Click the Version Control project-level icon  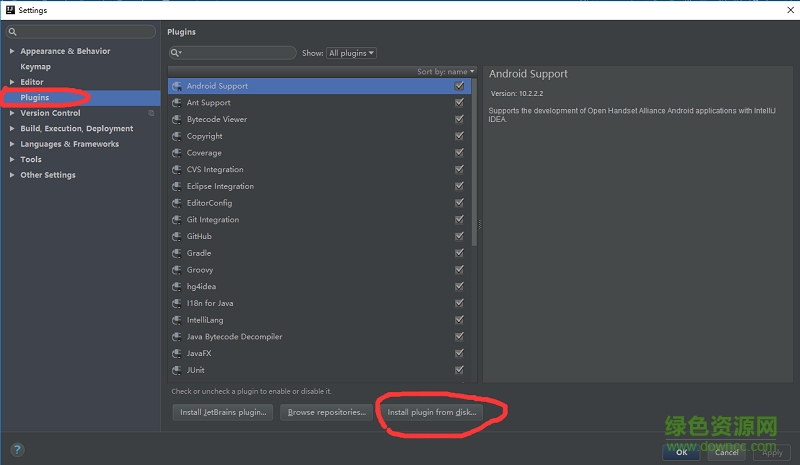click(x=151, y=113)
